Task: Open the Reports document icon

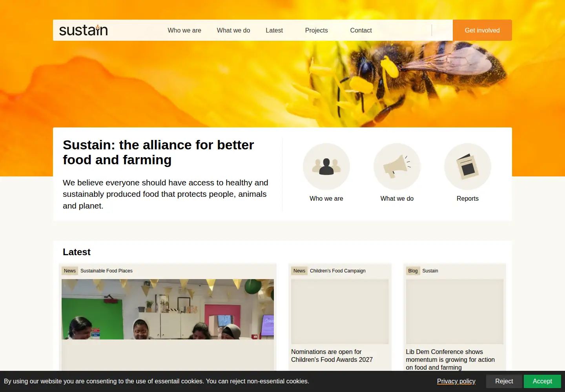Action: click(468, 167)
